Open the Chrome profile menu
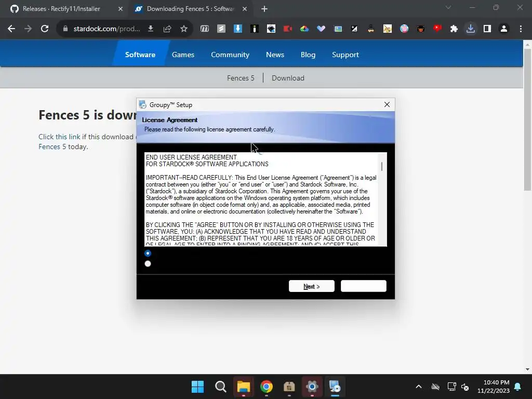Screen dimensions: 532x399 click(x=504, y=29)
